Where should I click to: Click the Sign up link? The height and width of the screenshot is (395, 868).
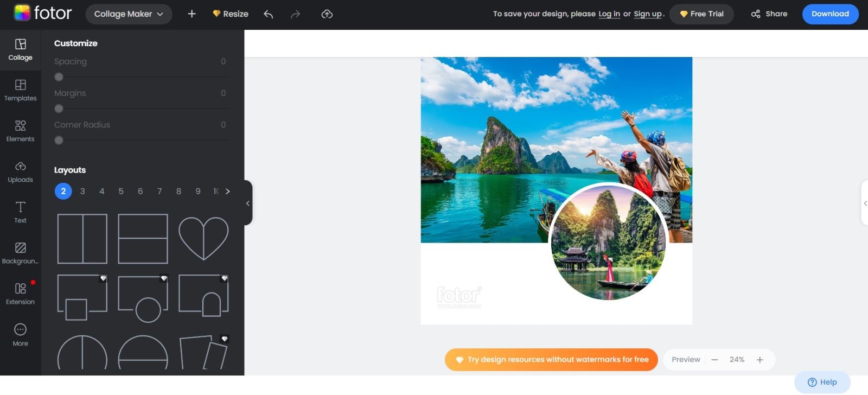[648, 14]
